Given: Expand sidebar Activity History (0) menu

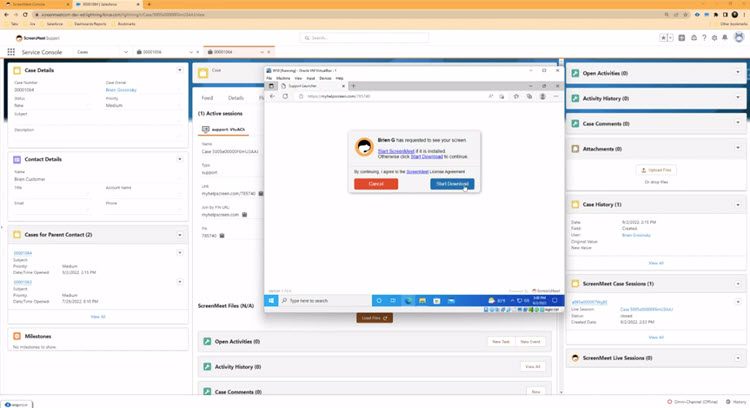Looking at the screenshot, I should point(738,98).
